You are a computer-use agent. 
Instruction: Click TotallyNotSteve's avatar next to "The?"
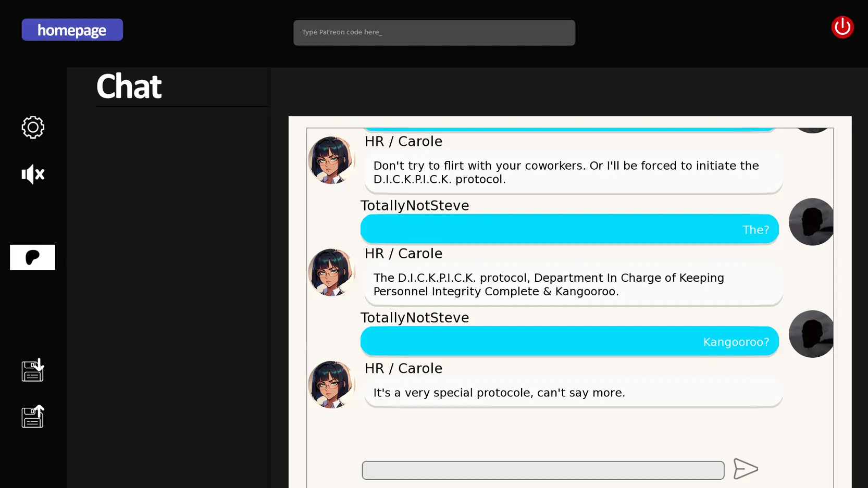(x=811, y=222)
